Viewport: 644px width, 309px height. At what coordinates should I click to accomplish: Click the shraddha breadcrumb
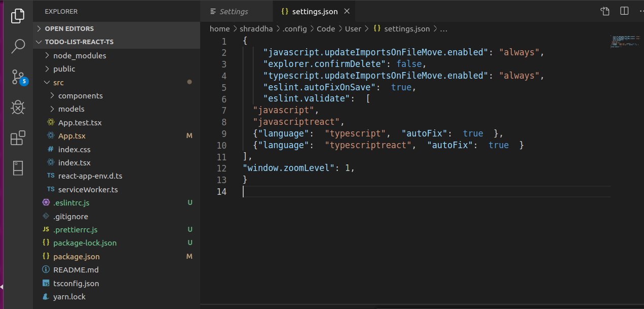(x=256, y=29)
